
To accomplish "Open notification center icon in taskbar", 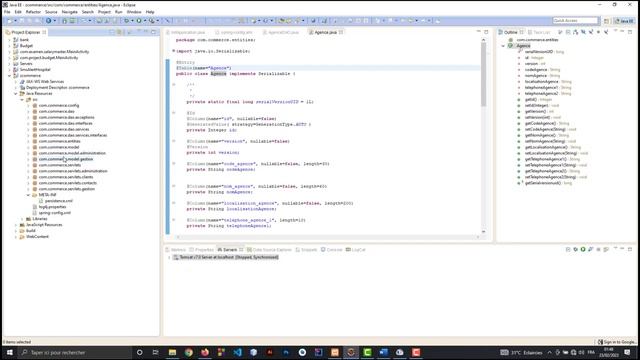I will coord(627,352).
